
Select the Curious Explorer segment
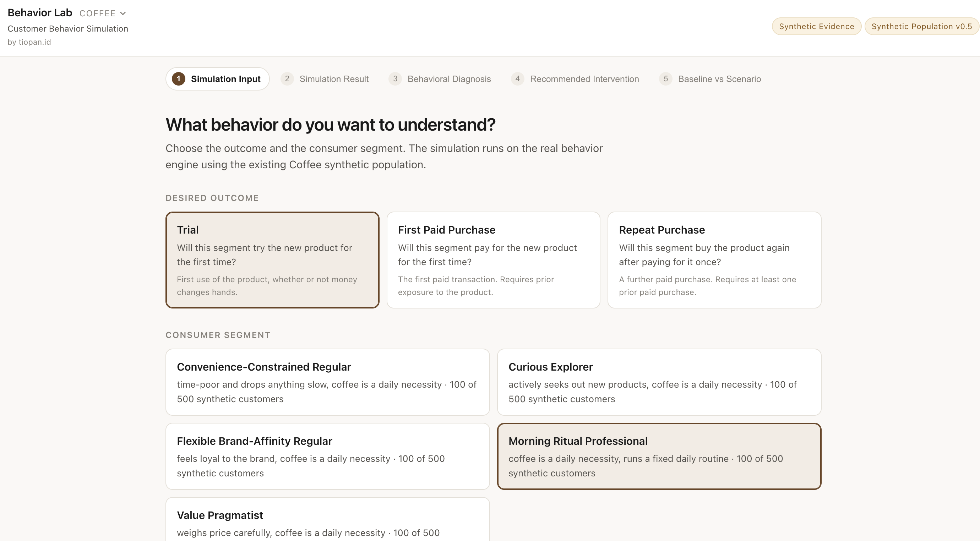tap(659, 382)
